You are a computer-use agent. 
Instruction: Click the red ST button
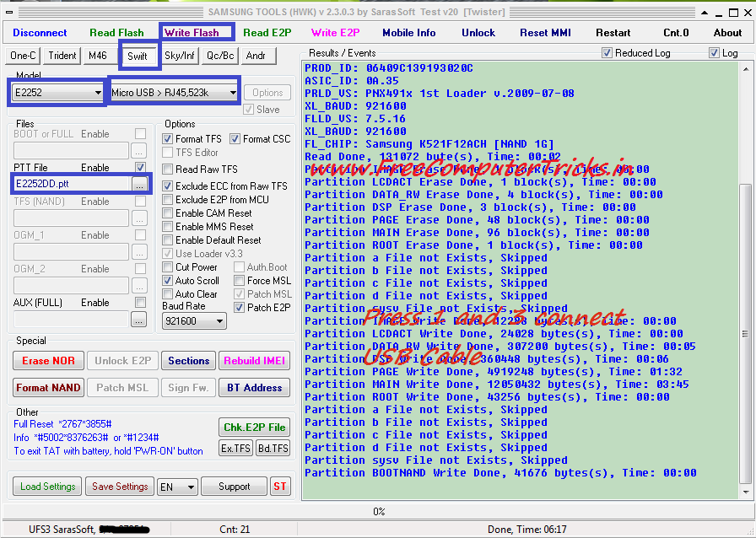280,487
